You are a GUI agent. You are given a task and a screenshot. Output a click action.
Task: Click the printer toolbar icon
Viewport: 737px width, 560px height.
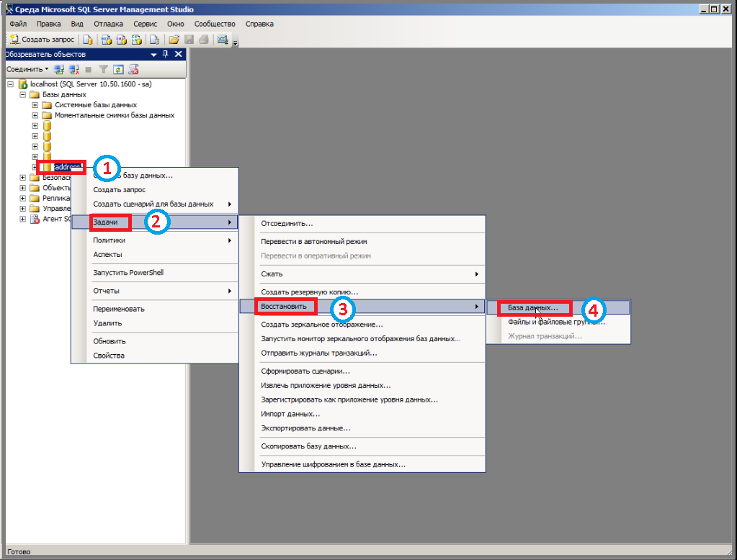(203, 40)
